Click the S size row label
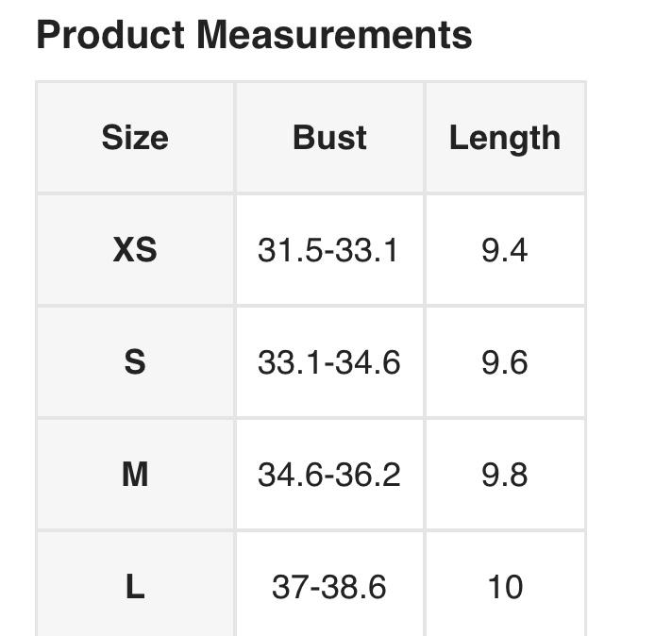672x636 pixels. (135, 362)
